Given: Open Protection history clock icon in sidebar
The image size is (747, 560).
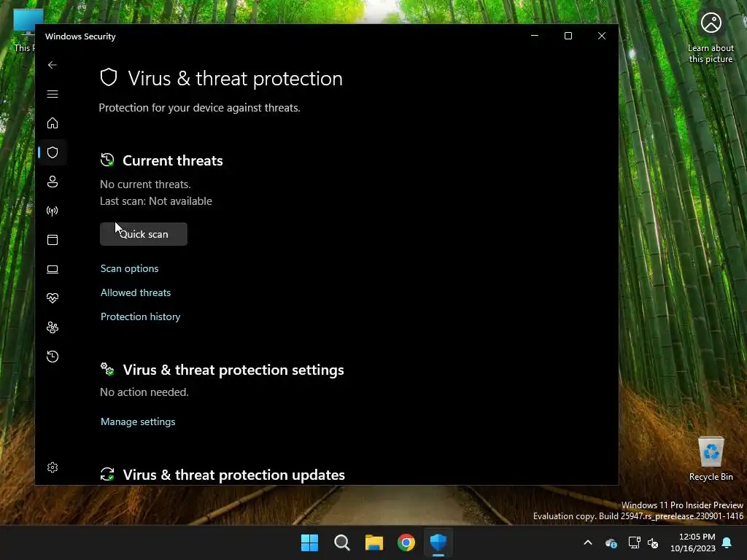Looking at the screenshot, I should (53, 356).
